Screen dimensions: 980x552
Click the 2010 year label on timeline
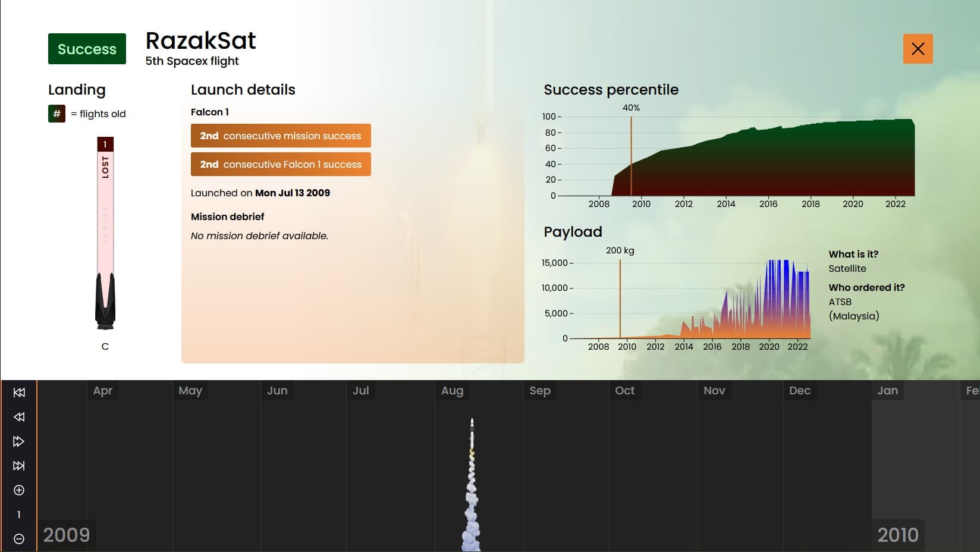898,535
